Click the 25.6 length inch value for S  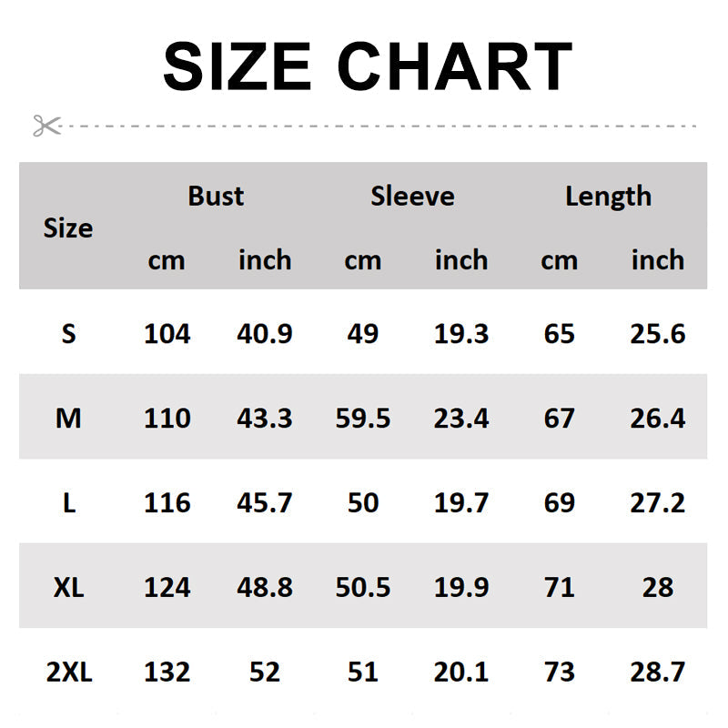[x=657, y=334]
